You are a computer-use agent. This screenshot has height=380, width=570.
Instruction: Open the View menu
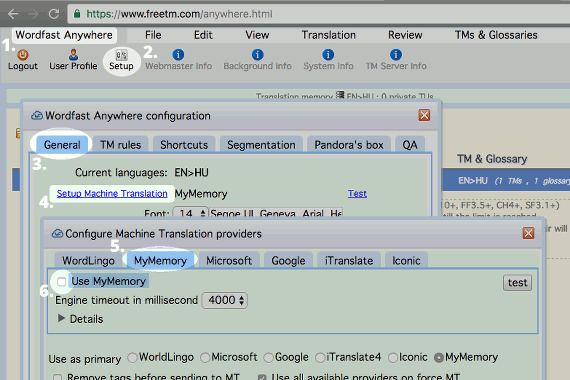click(257, 35)
